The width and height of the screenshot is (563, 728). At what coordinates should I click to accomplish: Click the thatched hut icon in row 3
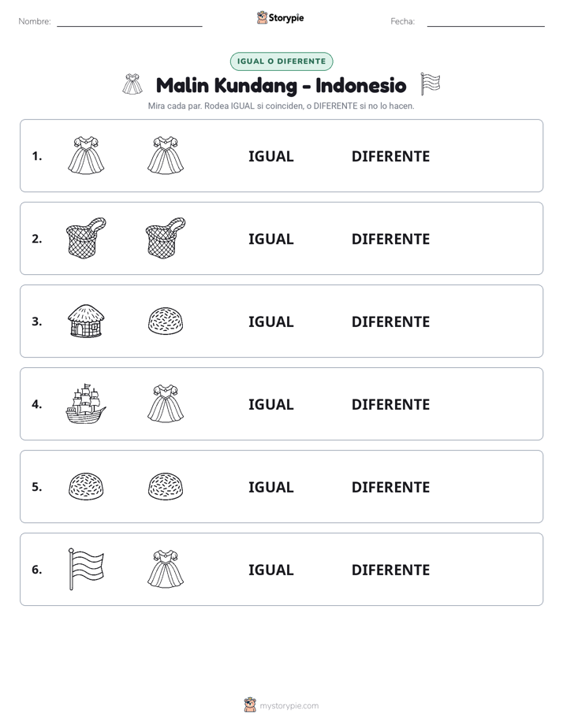click(86, 321)
